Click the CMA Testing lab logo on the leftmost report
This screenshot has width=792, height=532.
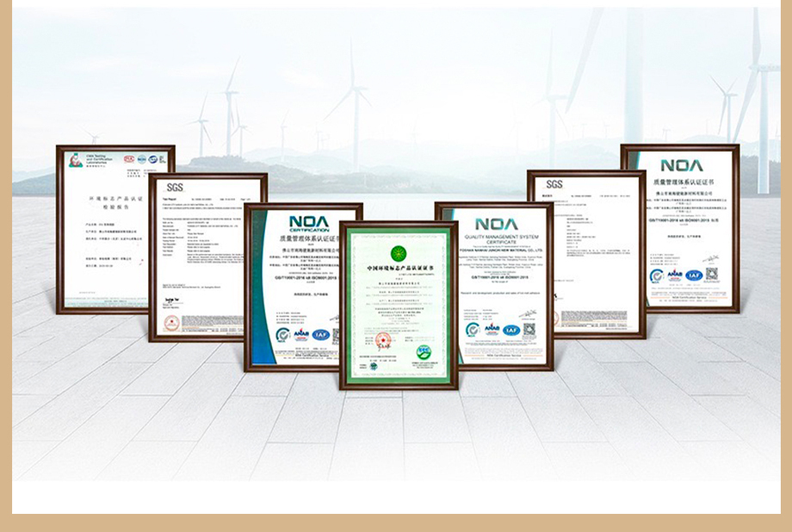click(76, 160)
